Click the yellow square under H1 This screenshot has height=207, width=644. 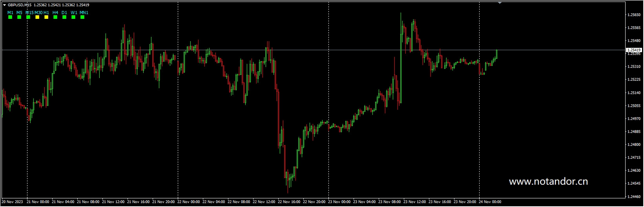46,17
